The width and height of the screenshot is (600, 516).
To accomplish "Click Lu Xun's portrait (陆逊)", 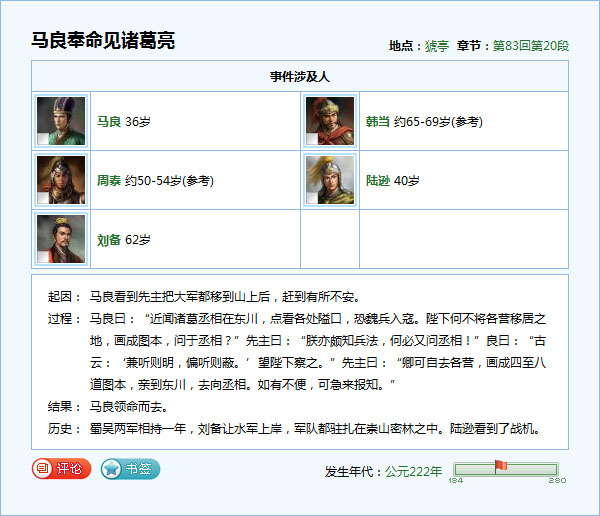I will [330, 180].
